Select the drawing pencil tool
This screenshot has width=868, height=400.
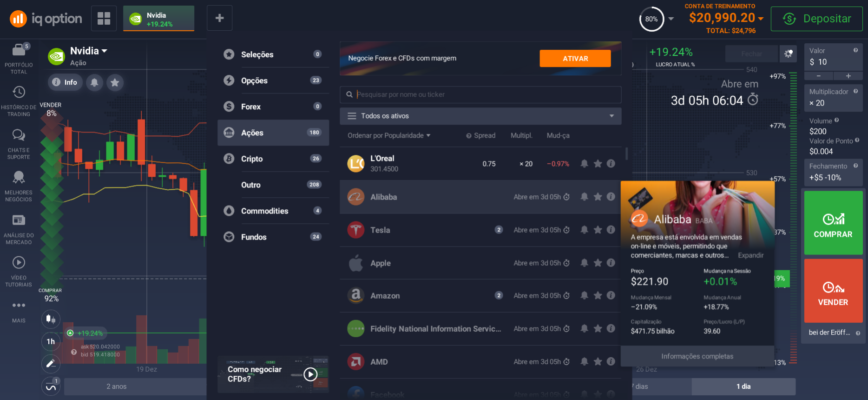(x=51, y=364)
